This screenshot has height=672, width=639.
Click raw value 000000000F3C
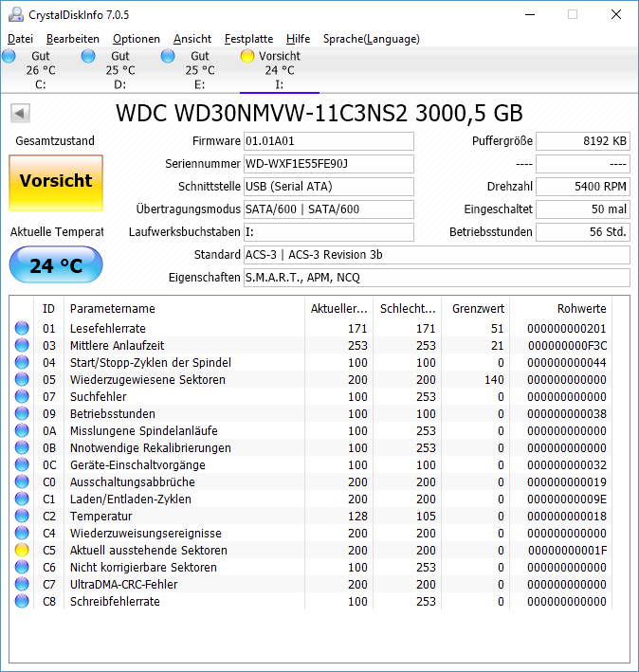[x=567, y=345]
